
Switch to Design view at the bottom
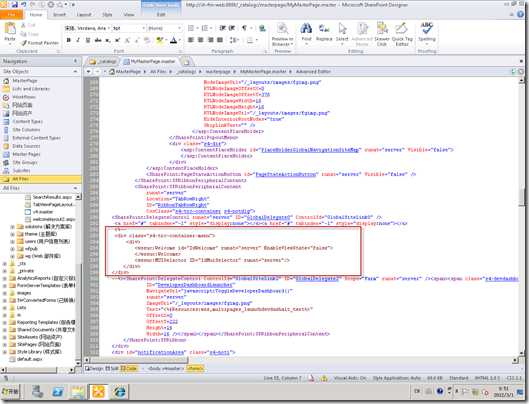coord(94,368)
